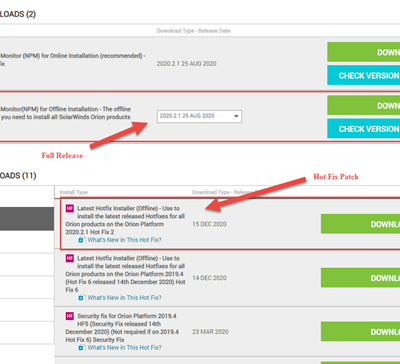Download the NPM Online Installation package
Viewport: 400px width, 364px height.
coord(364,52)
